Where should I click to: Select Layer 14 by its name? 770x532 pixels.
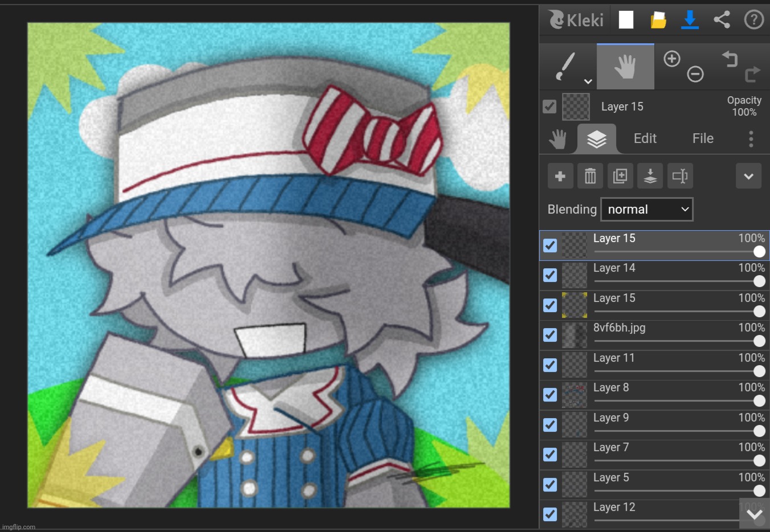click(x=614, y=268)
